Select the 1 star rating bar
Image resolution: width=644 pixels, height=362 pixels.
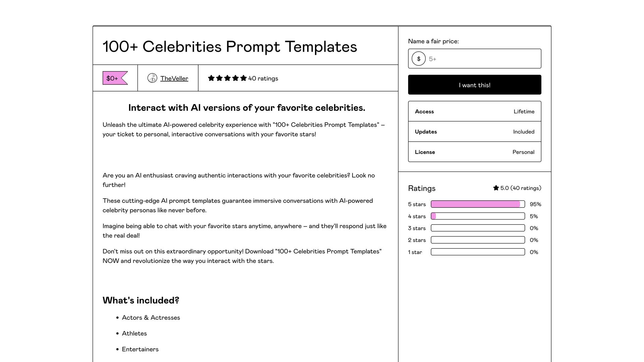click(x=478, y=252)
